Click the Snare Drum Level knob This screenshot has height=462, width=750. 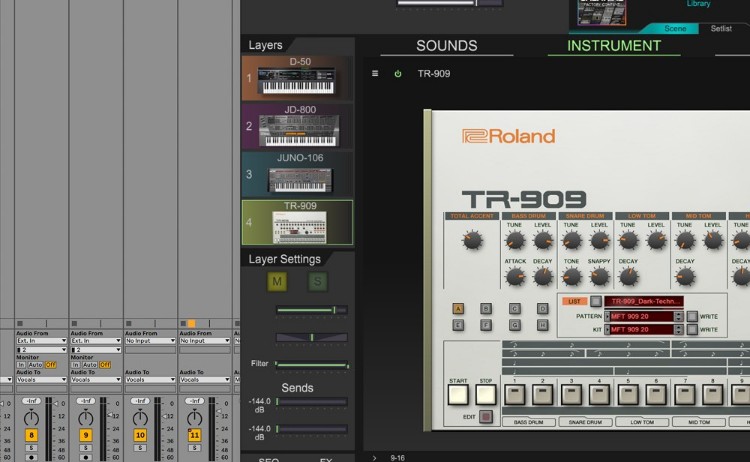(x=599, y=241)
